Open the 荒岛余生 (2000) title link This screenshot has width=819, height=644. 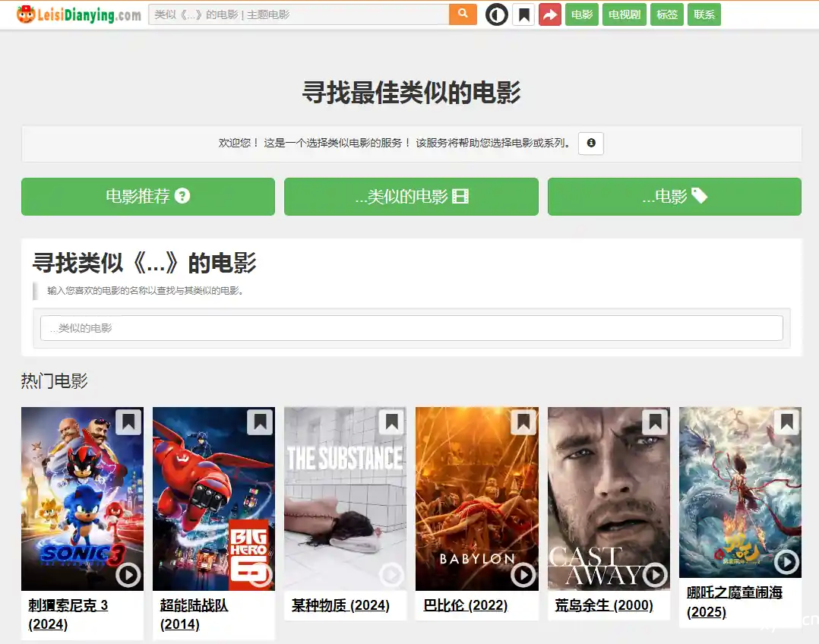point(604,605)
